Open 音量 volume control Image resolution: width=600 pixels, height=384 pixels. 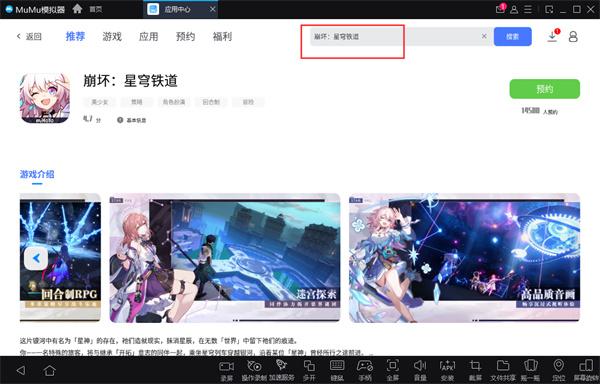coord(420,370)
